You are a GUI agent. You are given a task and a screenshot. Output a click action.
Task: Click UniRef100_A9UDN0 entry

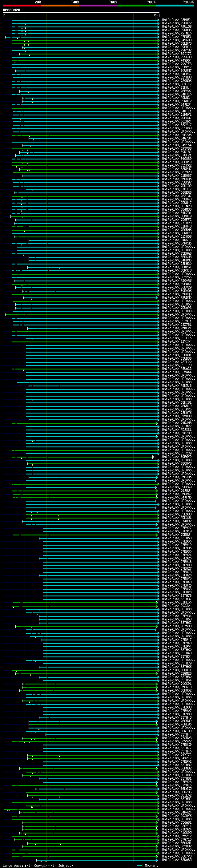pyautogui.click(x=177, y=297)
